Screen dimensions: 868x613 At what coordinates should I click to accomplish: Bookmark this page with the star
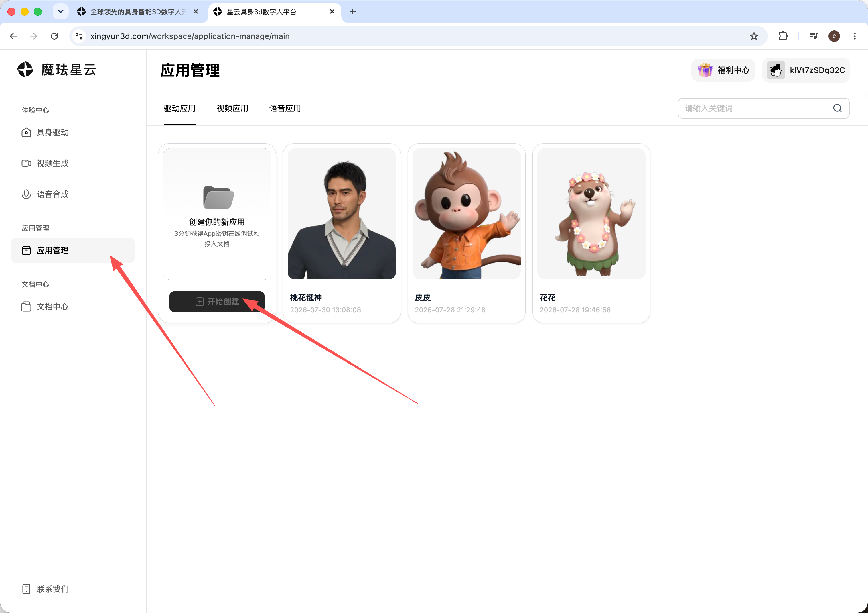[754, 36]
